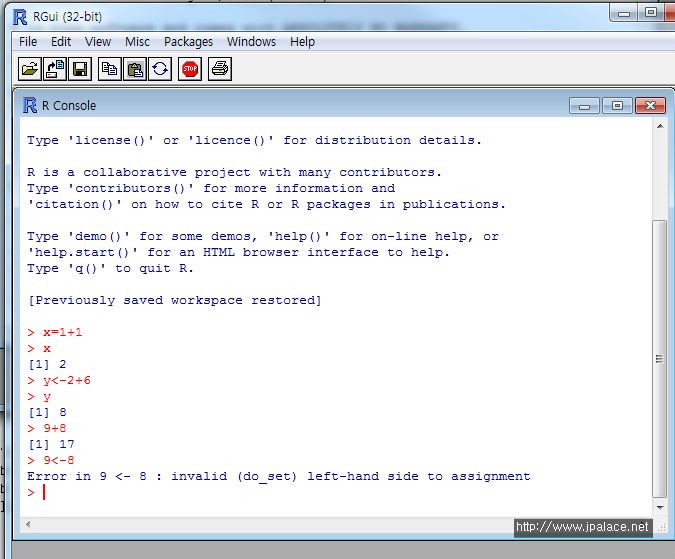Screen dimensions: 675x559
Task: Place cursor at the empty console prompt
Action: pyautogui.click(x=45, y=492)
